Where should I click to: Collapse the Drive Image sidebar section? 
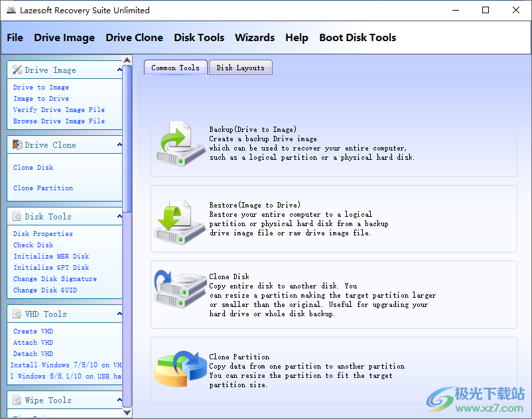(x=118, y=70)
